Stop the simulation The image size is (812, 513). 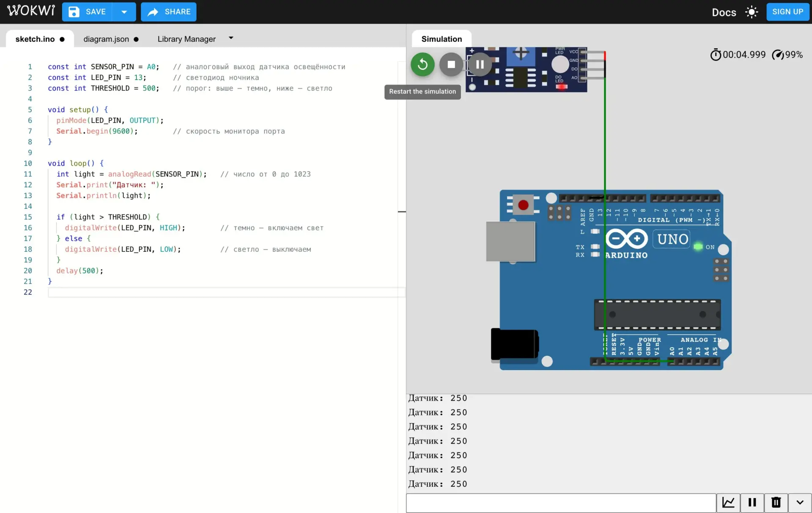point(451,64)
